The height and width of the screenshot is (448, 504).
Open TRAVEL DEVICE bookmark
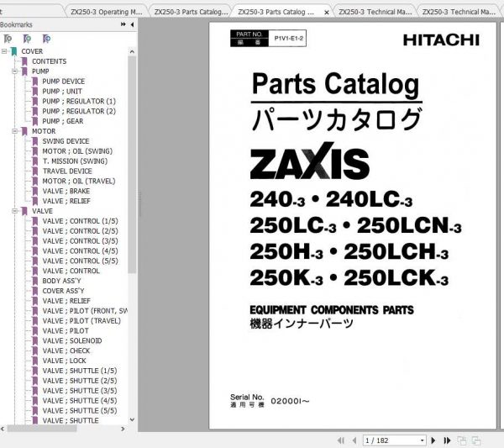pos(67,171)
